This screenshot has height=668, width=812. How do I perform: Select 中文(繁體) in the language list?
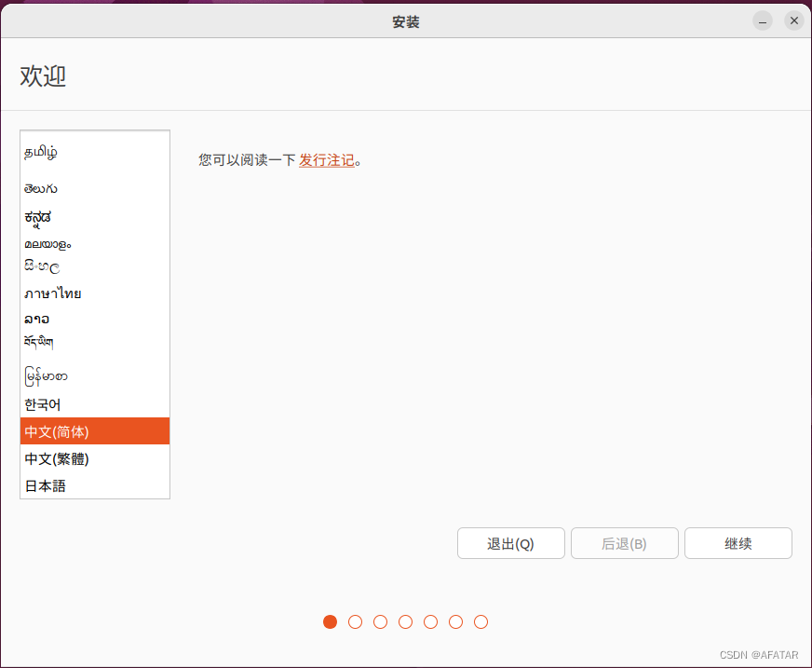(x=95, y=458)
